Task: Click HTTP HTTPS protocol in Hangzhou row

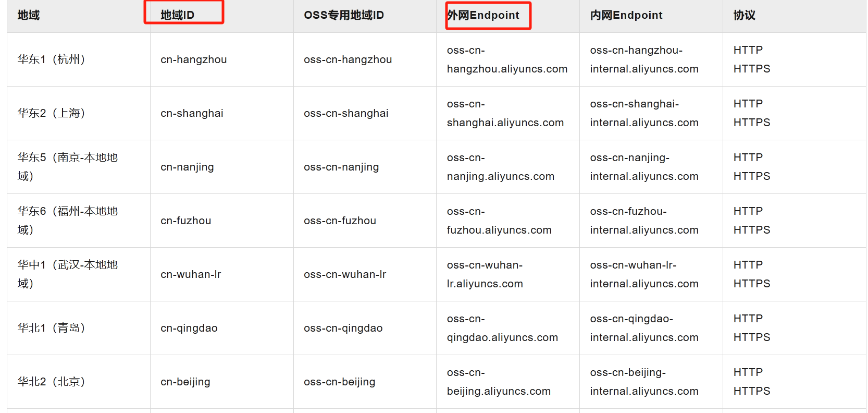Action: [x=752, y=59]
